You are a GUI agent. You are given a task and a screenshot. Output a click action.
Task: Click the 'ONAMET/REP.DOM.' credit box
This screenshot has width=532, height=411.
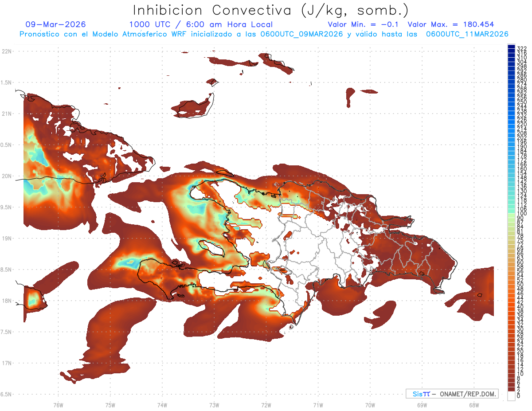point(452,394)
